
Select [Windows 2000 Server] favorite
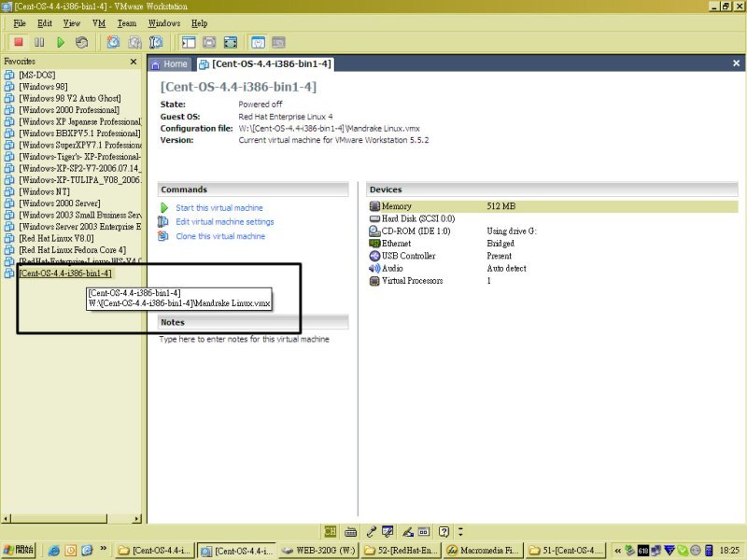(x=60, y=203)
